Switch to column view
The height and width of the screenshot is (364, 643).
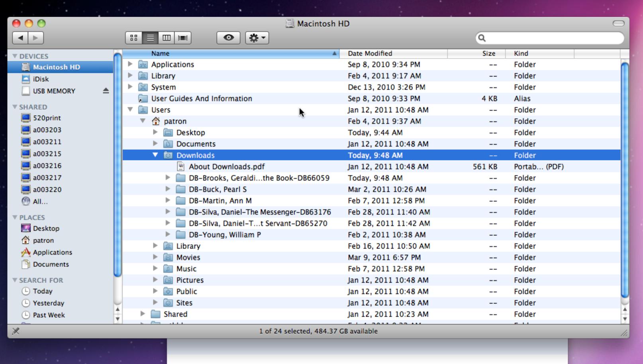[x=167, y=38]
